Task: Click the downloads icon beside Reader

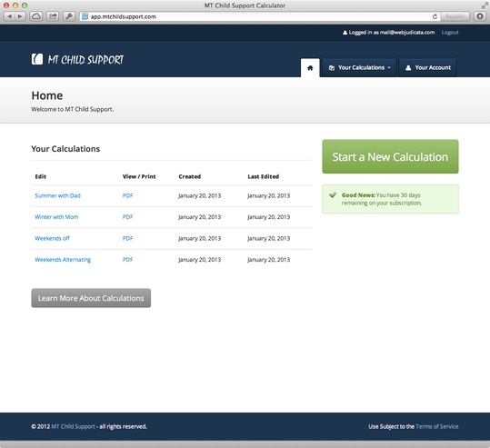Action: pyautogui.click(x=480, y=16)
